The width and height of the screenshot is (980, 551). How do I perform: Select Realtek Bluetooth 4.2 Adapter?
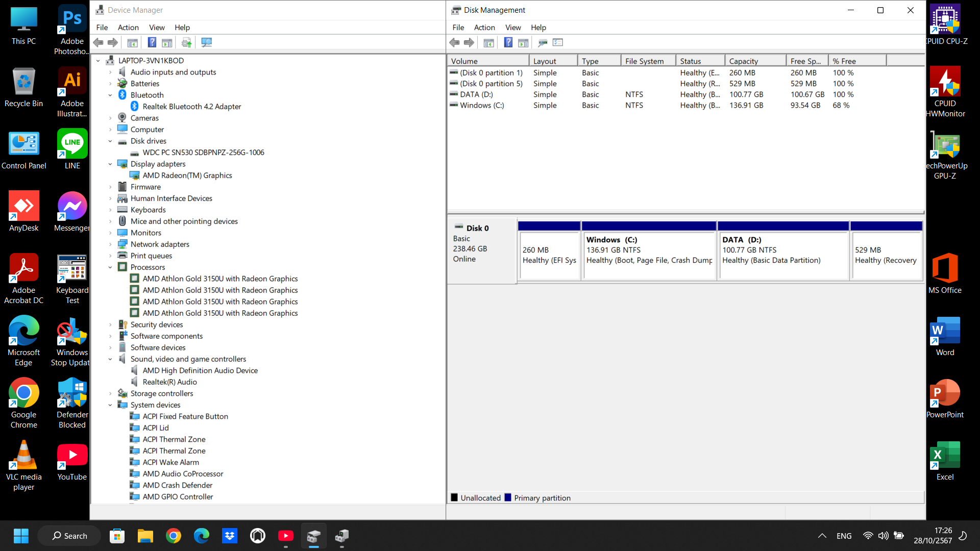pyautogui.click(x=191, y=107)
